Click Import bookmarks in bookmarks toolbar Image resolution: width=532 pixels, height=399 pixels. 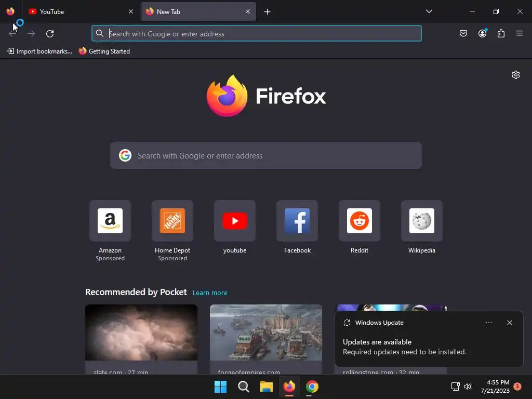[39, 51]
